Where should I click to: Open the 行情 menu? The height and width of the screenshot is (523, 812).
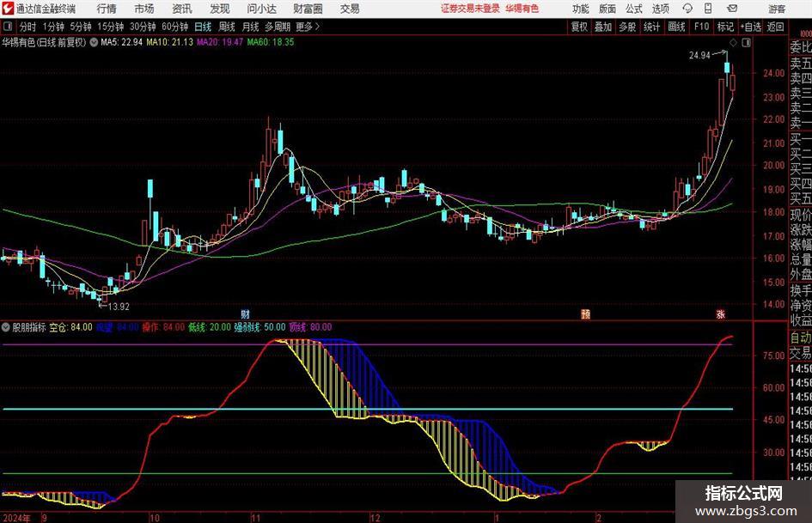(x=107, y=9)
